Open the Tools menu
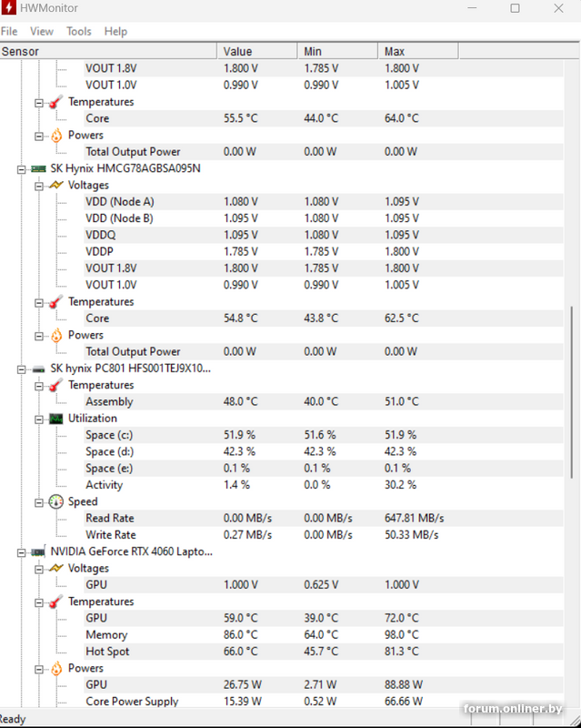Viewport: 581px width, 728px height. click(x=79, y=31)
